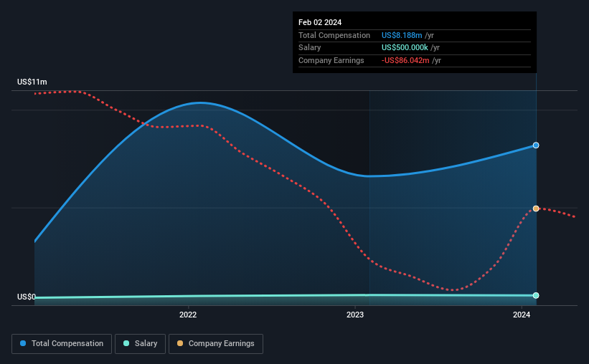The image size is (589, 364).
Task: Toggle the Company Earnings legend button
Action: tap(216, 344)
